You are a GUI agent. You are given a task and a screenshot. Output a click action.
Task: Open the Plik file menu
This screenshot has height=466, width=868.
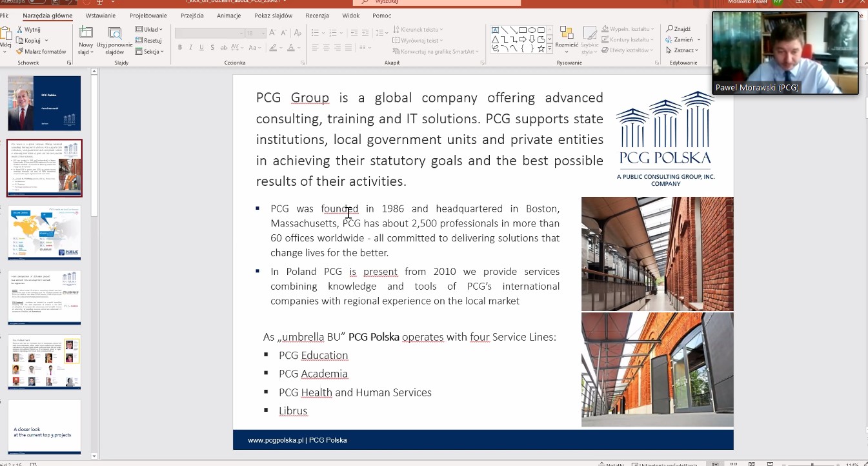pos(4,15)
